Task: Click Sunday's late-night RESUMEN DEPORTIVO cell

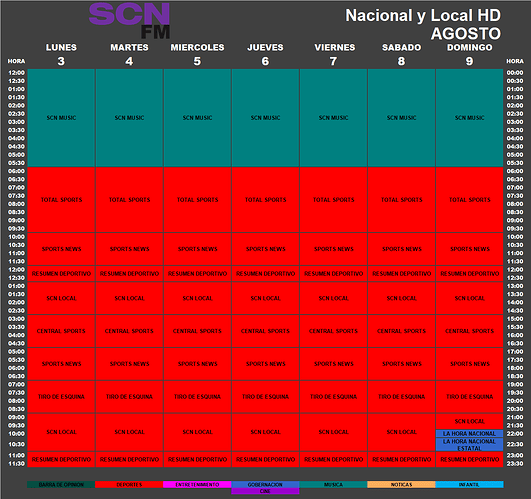Action: [x=470, y=459]
